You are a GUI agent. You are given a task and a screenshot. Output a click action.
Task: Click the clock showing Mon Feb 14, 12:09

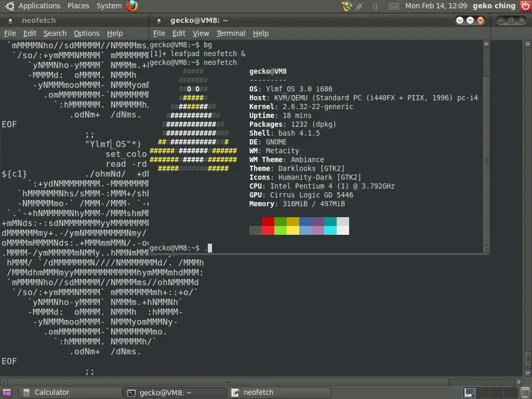click(x=436, y=6)
